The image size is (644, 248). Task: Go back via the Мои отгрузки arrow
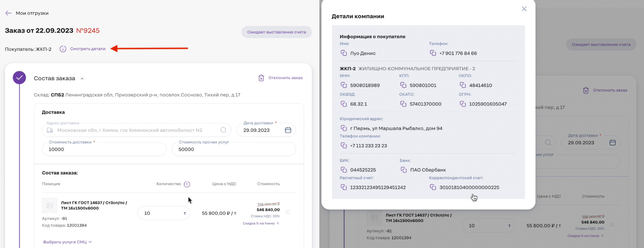[x=8, y=13]
